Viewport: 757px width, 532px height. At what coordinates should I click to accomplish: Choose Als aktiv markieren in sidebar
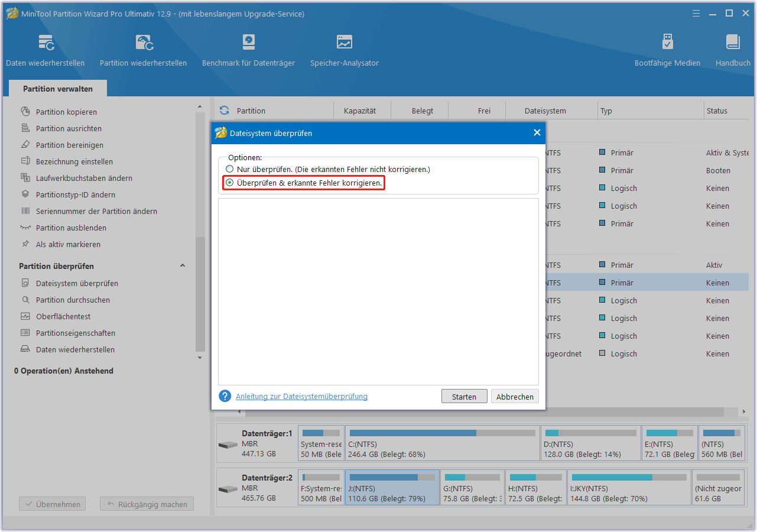point(68,244)
